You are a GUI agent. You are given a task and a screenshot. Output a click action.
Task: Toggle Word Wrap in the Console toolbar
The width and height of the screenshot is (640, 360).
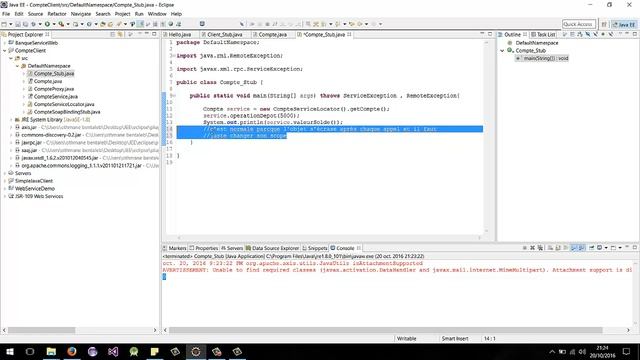click(x=566, y=248)
